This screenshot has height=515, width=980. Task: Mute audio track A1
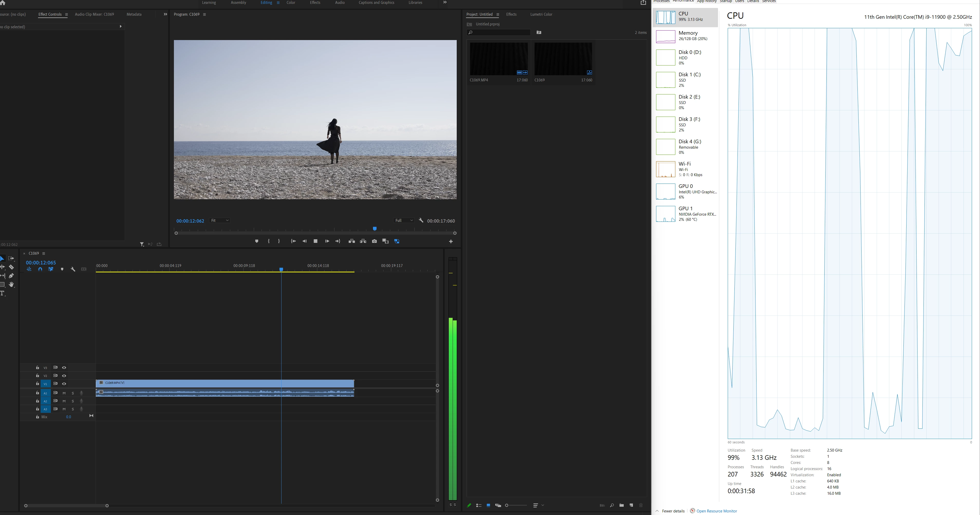click(64, 393)
